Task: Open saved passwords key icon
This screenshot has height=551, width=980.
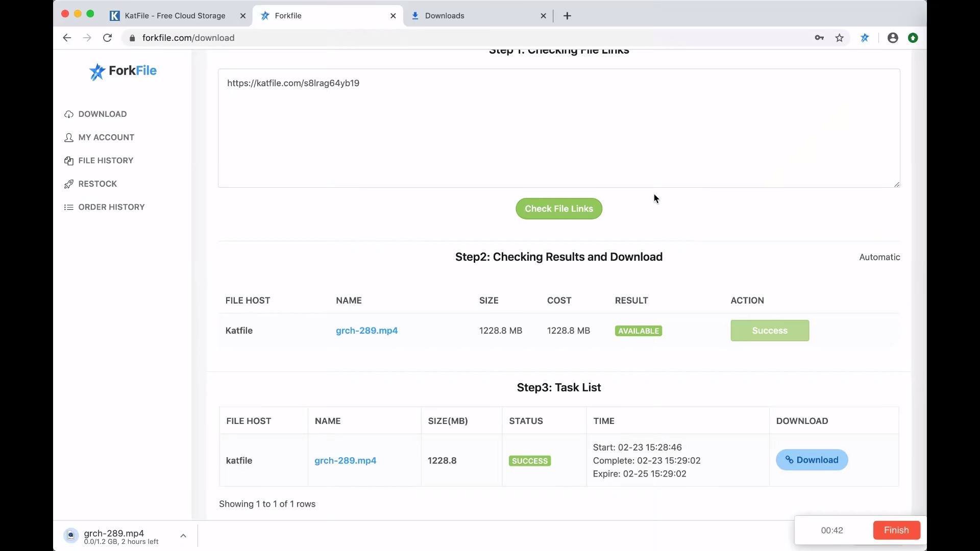Action: (x=819, y=38)
